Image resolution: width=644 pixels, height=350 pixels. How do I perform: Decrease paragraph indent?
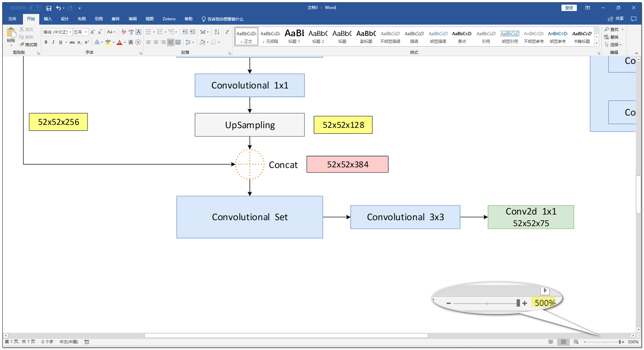pos(185,32)
